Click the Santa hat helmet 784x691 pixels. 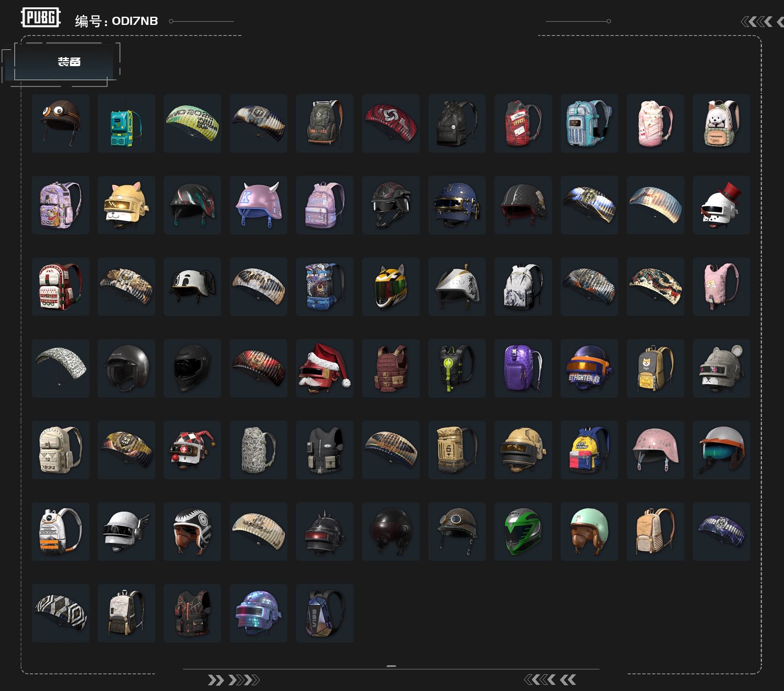click(325, 368)
